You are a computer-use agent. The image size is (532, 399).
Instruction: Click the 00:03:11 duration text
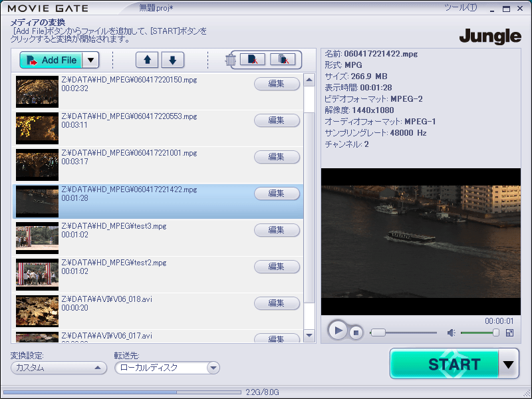(74, 125)
